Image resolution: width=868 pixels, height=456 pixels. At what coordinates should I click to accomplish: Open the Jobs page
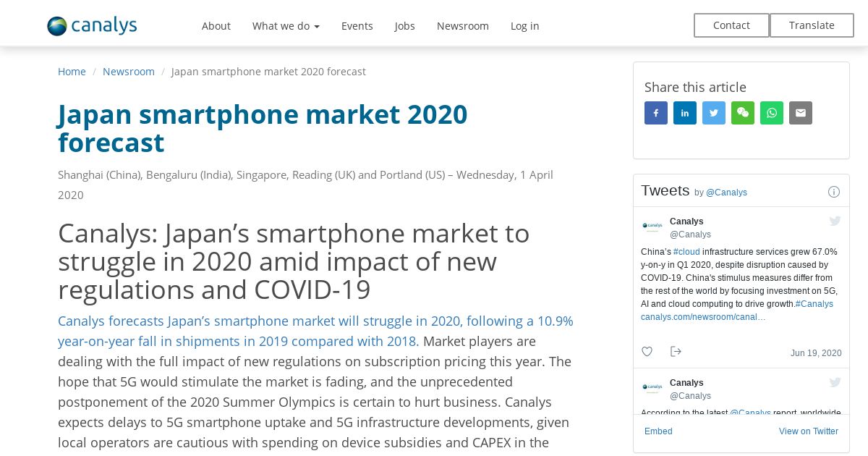pyautogui.click(x=405, y=26)
